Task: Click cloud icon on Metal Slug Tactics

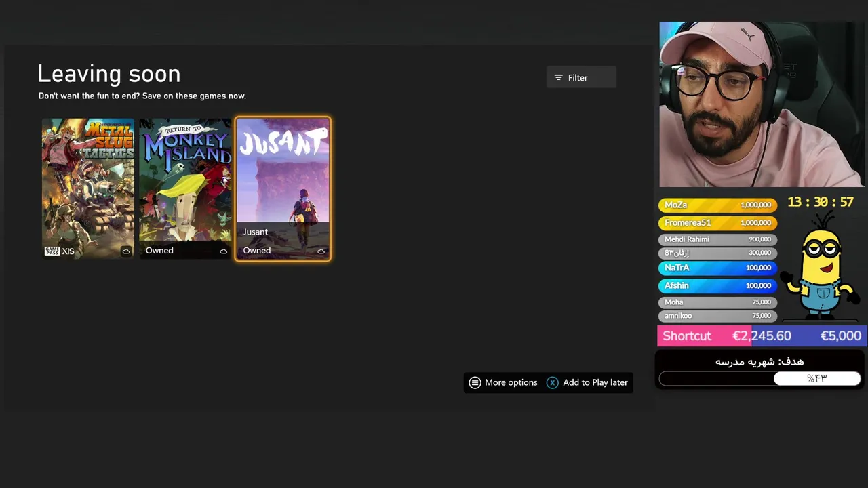Action: (126, 251)
